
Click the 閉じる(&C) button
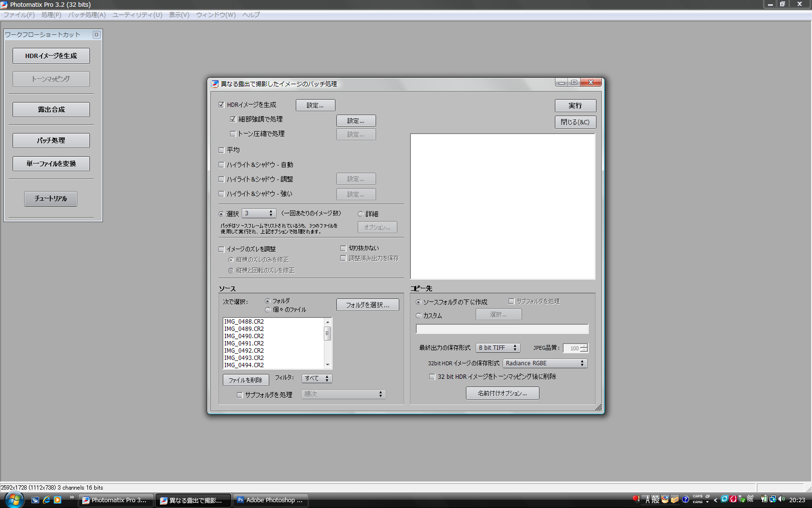click(x=575, y=122)
